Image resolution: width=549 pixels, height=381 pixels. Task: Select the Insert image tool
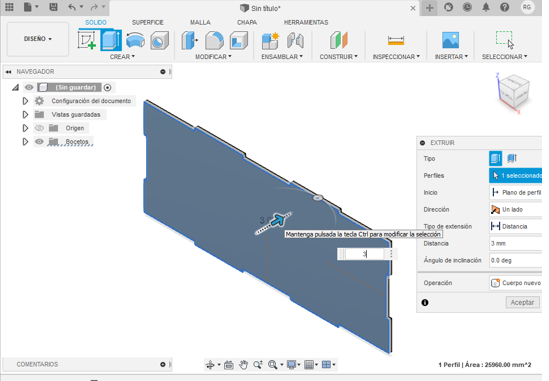click(451, 40)
